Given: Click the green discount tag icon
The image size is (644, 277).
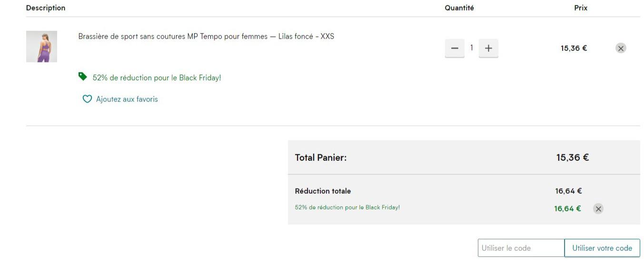Looking at the screenshot, I should 83,77.
